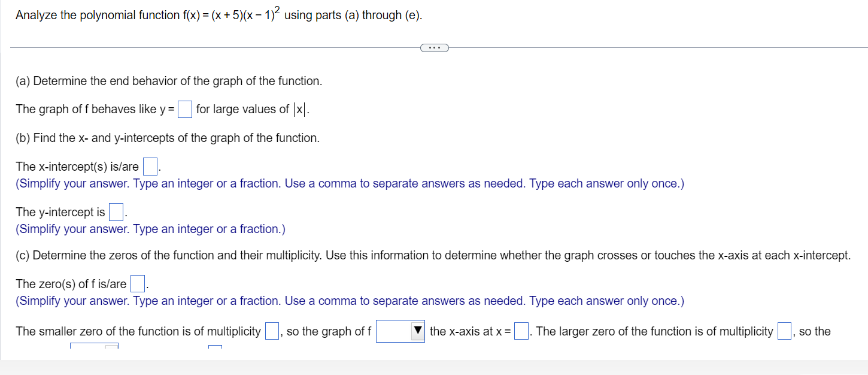Click the larger zero multiplicity box
Screen dimensions: 868x375
coord(784,331)
